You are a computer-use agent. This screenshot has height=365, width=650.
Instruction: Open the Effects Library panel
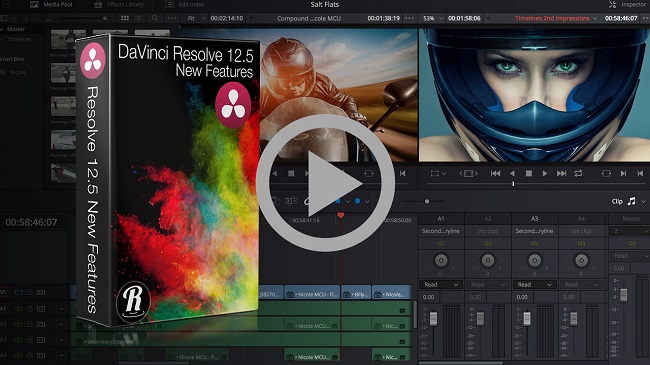(119, 5)
